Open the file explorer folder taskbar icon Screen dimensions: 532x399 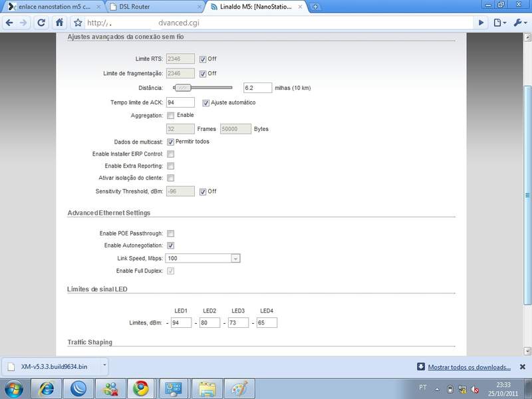click(x=207, y=389)
